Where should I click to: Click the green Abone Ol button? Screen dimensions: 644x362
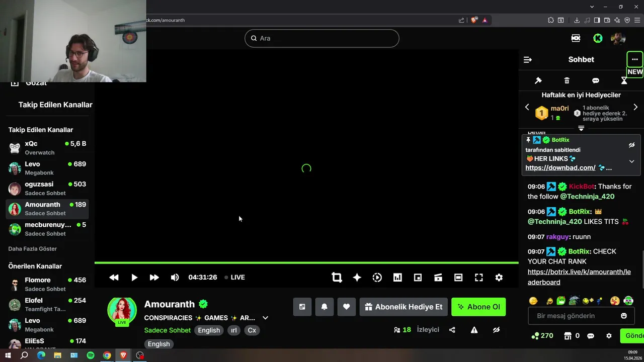point(478,307)
